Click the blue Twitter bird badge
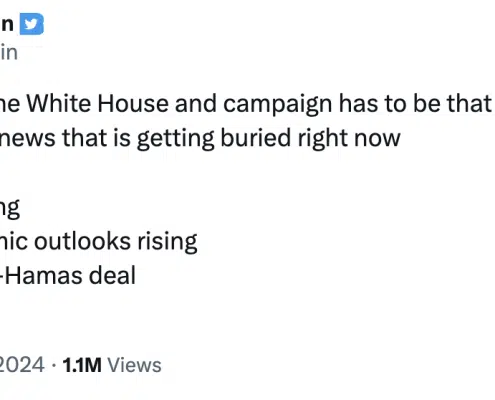 pos(32,24)
